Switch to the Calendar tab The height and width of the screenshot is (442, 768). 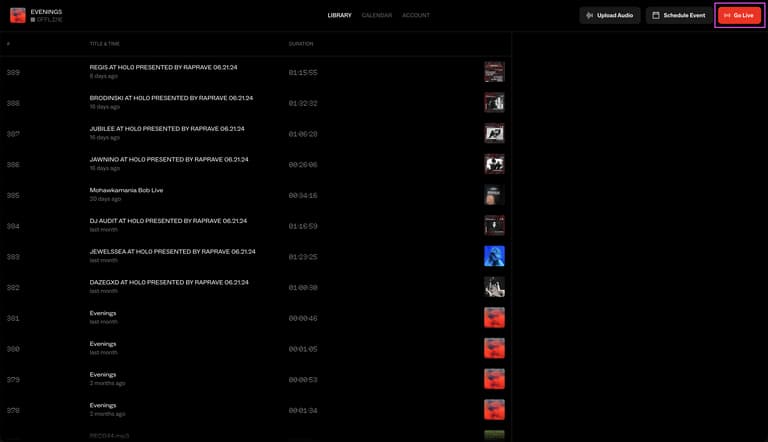tap(377, 15)
